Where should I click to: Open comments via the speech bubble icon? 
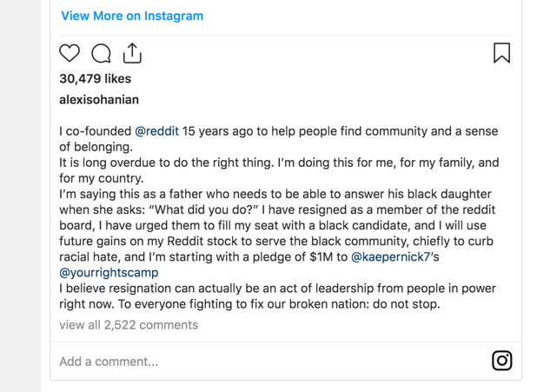pos(101,54)
